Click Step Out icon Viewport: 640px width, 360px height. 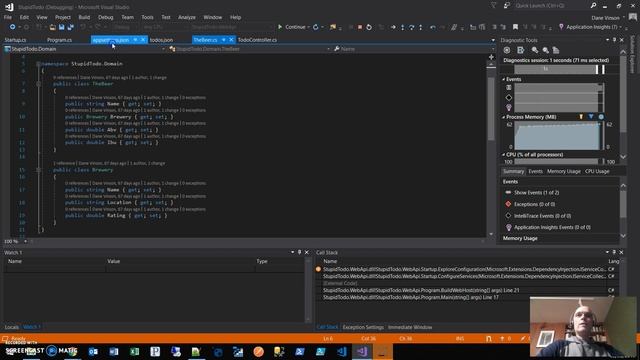421,27
